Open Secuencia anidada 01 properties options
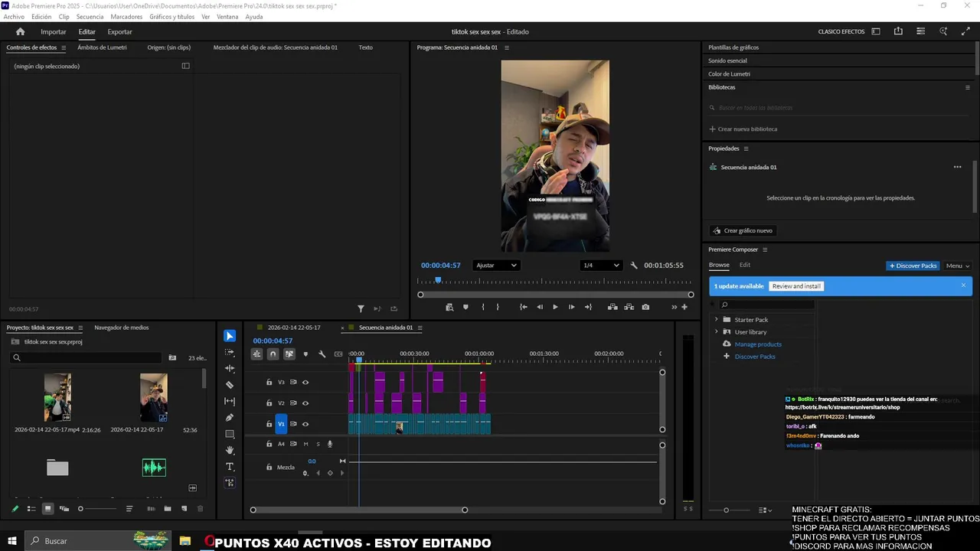This screenshot has width=980, height=551. (957, 167)
